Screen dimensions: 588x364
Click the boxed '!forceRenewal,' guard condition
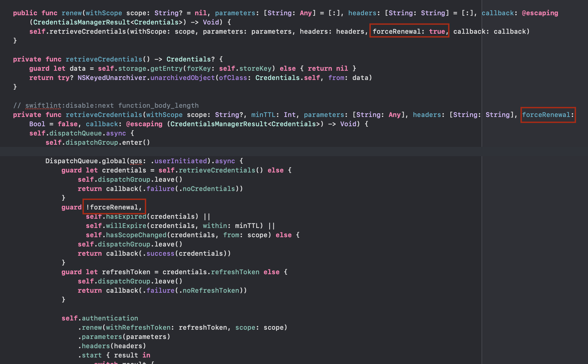pos(114,207)
